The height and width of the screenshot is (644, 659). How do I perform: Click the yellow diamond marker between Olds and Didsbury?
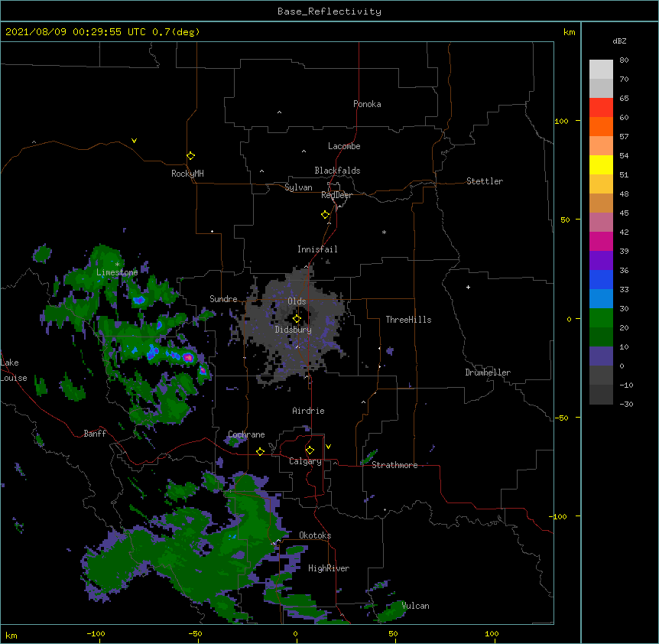pyautogui.click(x=297, y=319)
